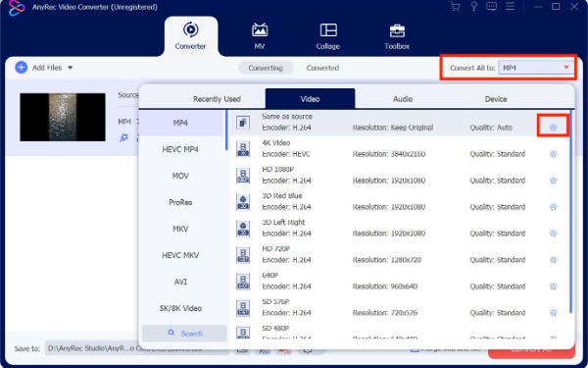Screen dimensions: 588x368
Task: Open the Toolbox tab
Action: (x=397, y=36)
